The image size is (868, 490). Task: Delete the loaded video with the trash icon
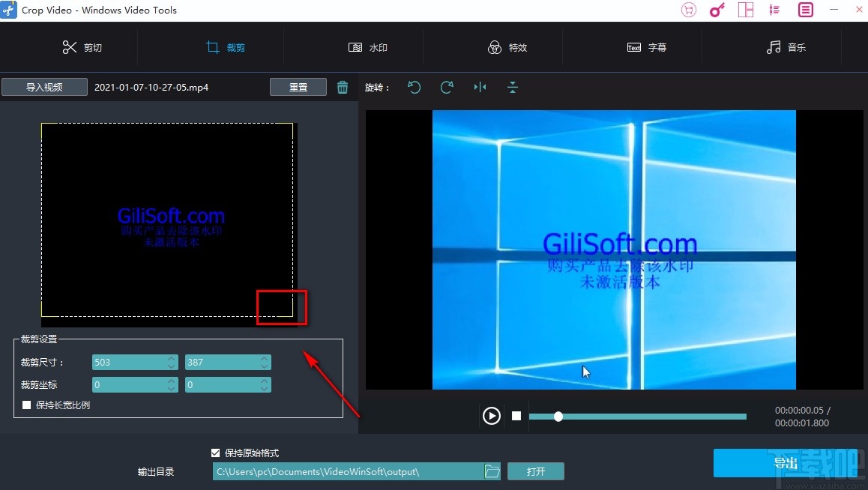343,87
